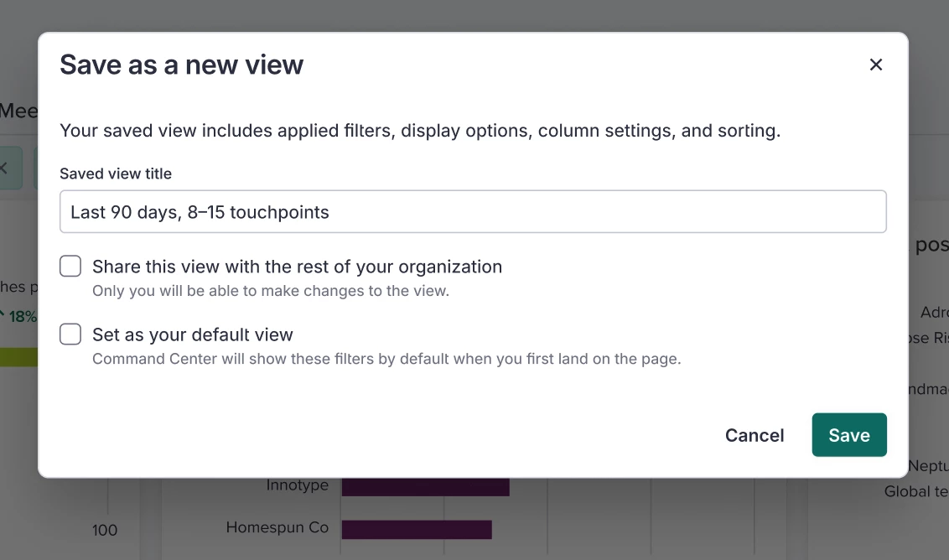Click the 'Share this view with the rest' label
The image size is (949, 560).
pos(297,267)
